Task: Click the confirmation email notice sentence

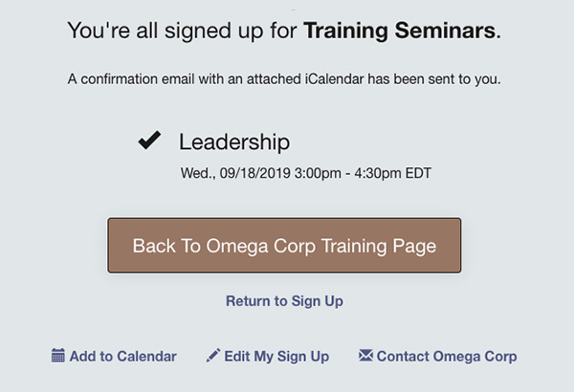Action: click(284, 79)
